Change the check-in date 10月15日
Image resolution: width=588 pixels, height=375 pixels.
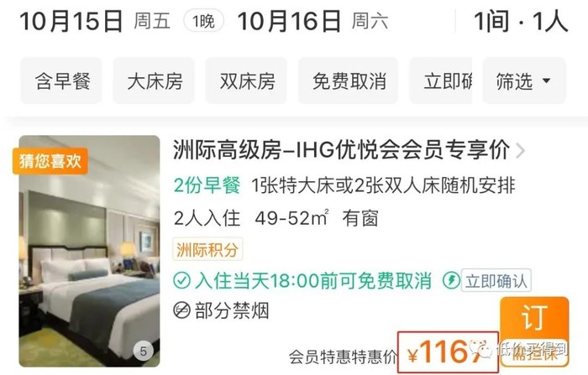tap(71, 21)
